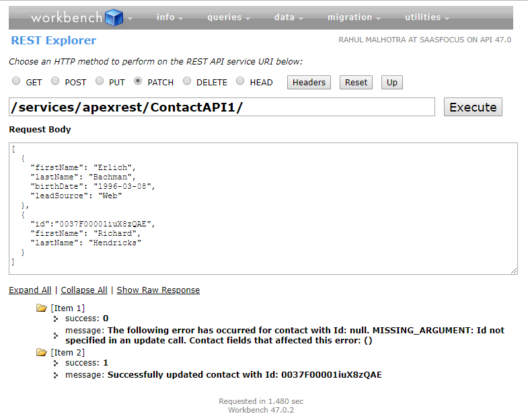
Task: Click 'RAHUL MALHOTRA AT SAASFOCUS ON API 47.0' text
Action: (x=425, y=40)
